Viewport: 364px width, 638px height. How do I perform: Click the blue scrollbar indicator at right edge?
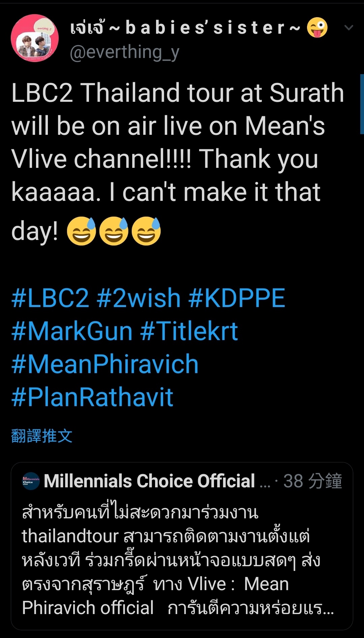(362, 104)
